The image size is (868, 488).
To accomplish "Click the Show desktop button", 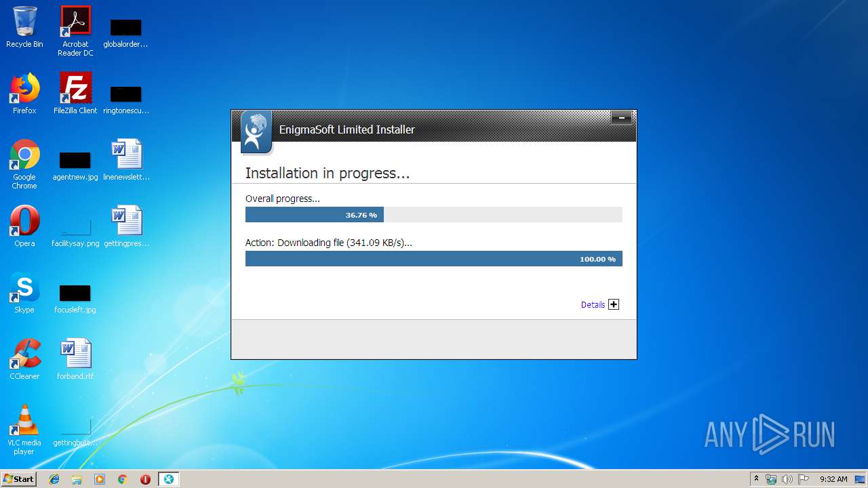I will [x=861, y=479].
